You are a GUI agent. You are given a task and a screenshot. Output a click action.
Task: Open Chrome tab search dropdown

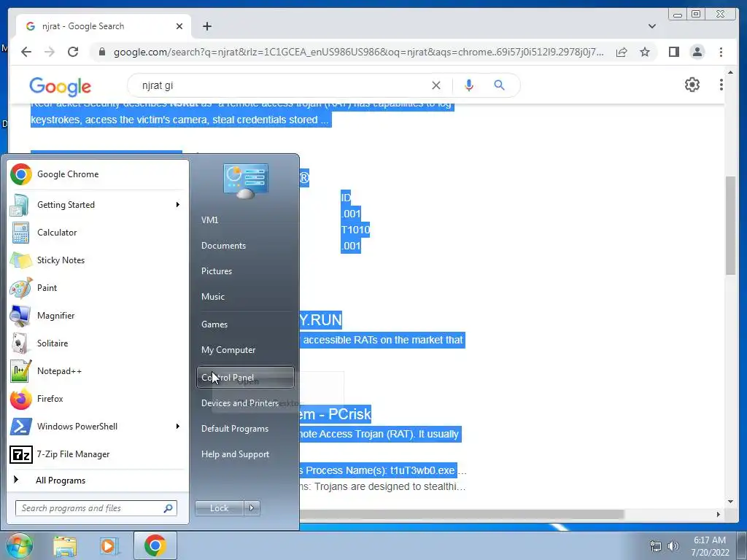[651, 26]
